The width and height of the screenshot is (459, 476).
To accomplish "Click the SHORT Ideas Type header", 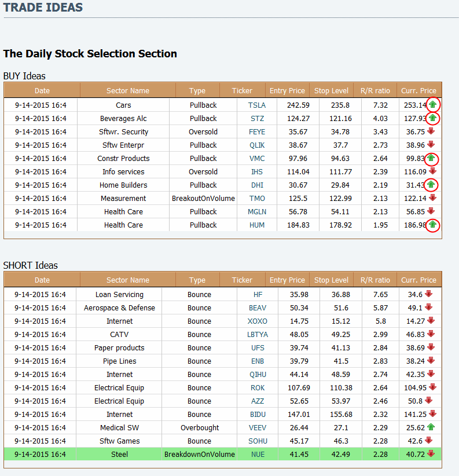I will tap(197, 280).
